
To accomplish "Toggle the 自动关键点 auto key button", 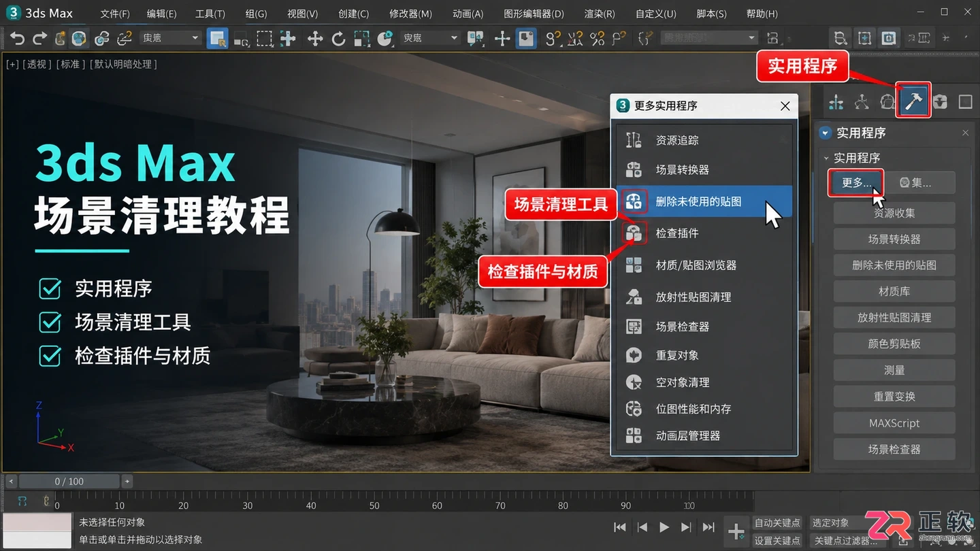I will tap(777, 522).
